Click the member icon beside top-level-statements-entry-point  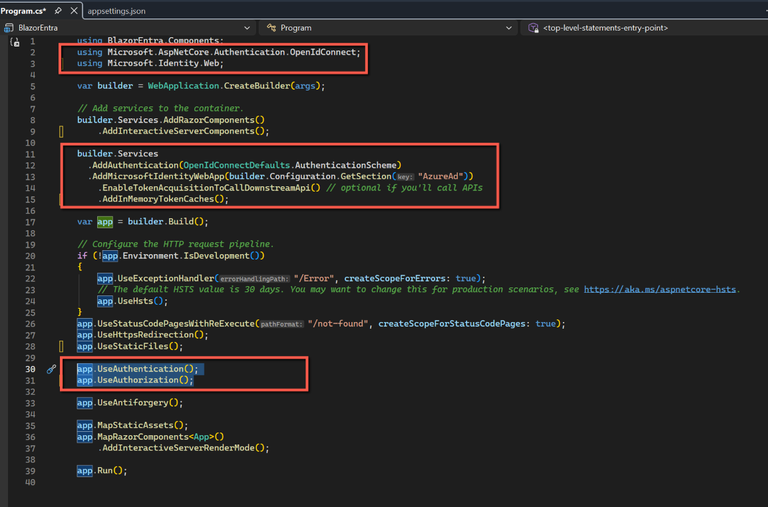(535, 28)
